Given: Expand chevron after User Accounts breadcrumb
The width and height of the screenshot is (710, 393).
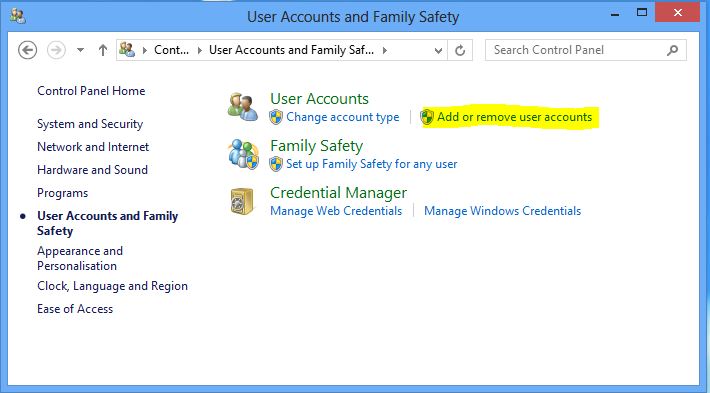Looking at the screenshot, I should 384,50.
